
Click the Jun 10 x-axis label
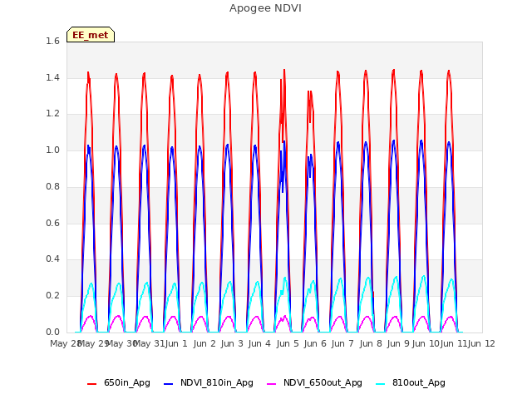pos(426,343)
